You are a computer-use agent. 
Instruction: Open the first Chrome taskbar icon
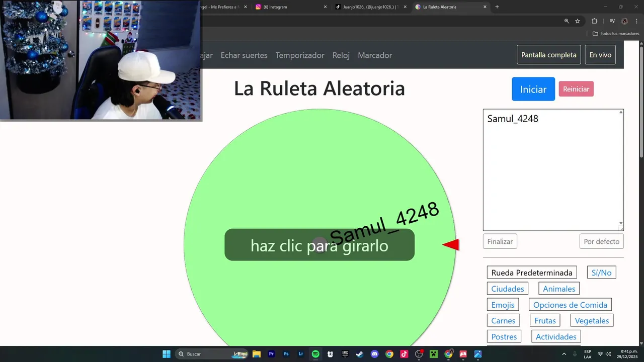tap(389, 354)
